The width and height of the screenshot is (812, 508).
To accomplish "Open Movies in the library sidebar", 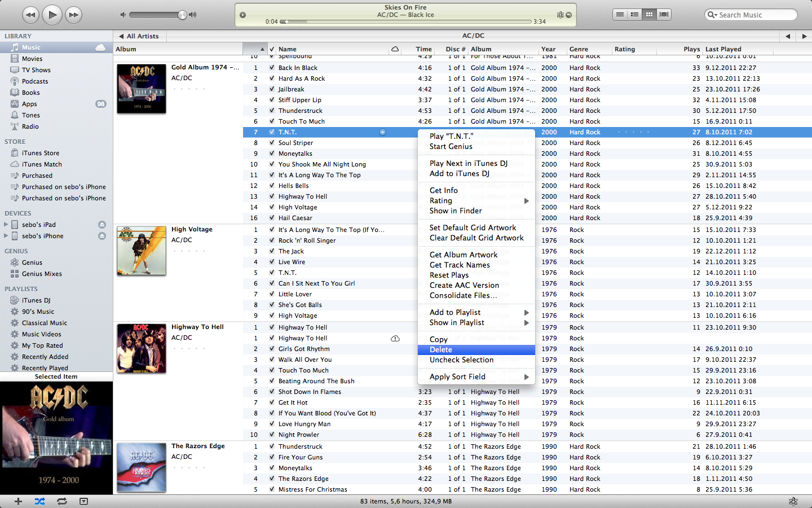I will pyautogui.click(x=32, y=59).
